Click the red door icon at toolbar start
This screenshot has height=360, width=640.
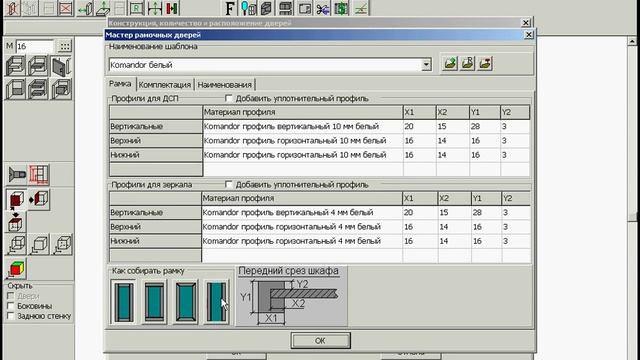[12, 8]
